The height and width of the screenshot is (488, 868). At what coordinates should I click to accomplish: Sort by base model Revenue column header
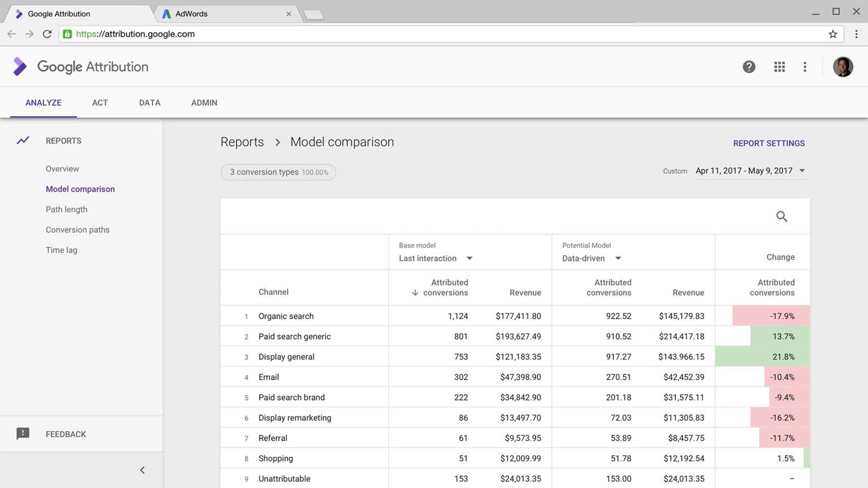525,293
